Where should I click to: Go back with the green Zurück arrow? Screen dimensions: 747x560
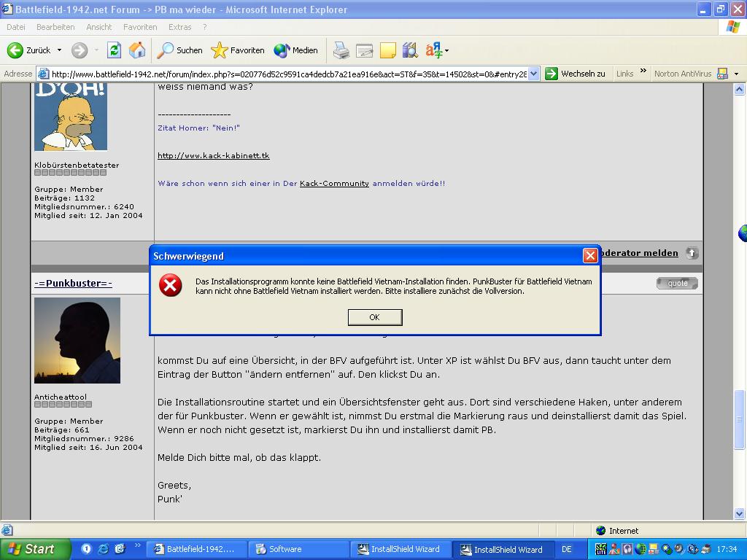[28, 50]
